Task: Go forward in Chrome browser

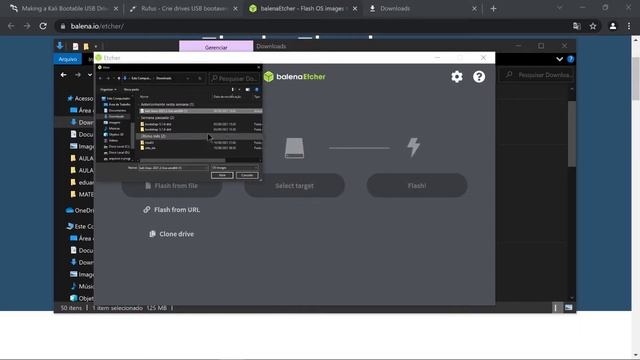Action: coord(27,26)
